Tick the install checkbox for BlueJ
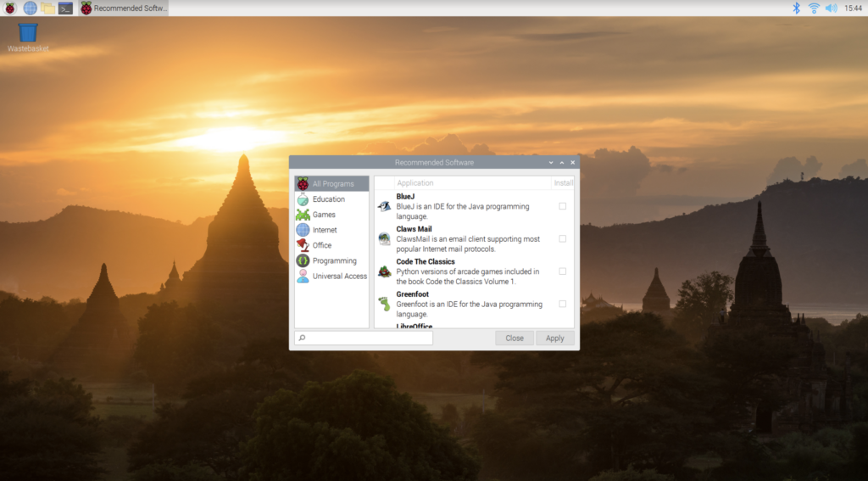Image resolution: width=868 pixels, height=481 pixels. [563, 206]
